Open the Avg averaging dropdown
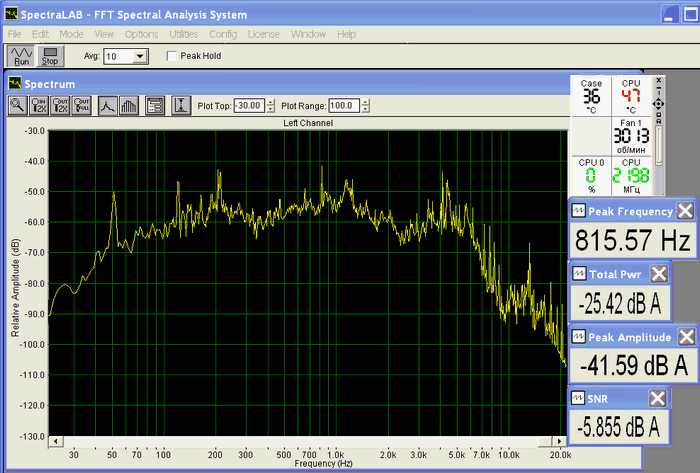700x473 pixels. click(139, 57)
